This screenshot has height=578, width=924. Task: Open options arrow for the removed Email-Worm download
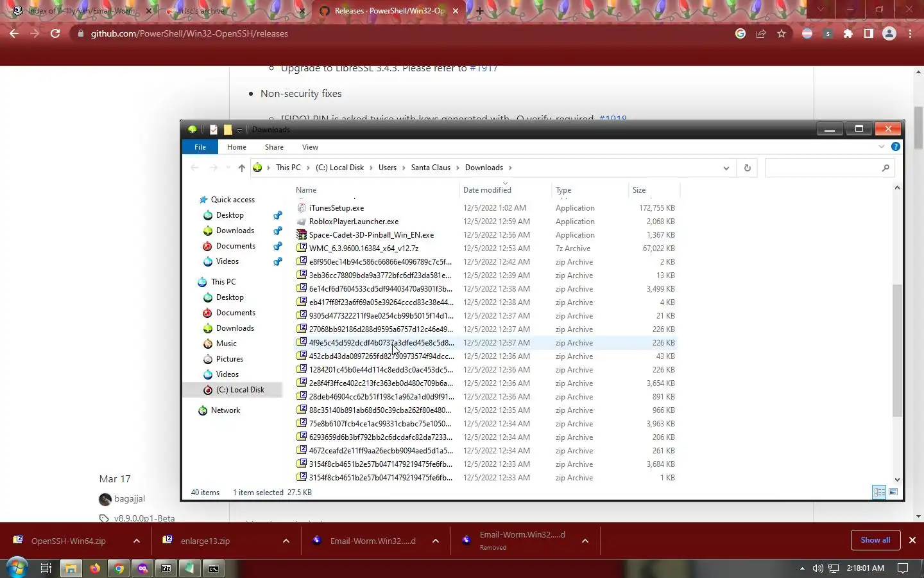[585, 541]
